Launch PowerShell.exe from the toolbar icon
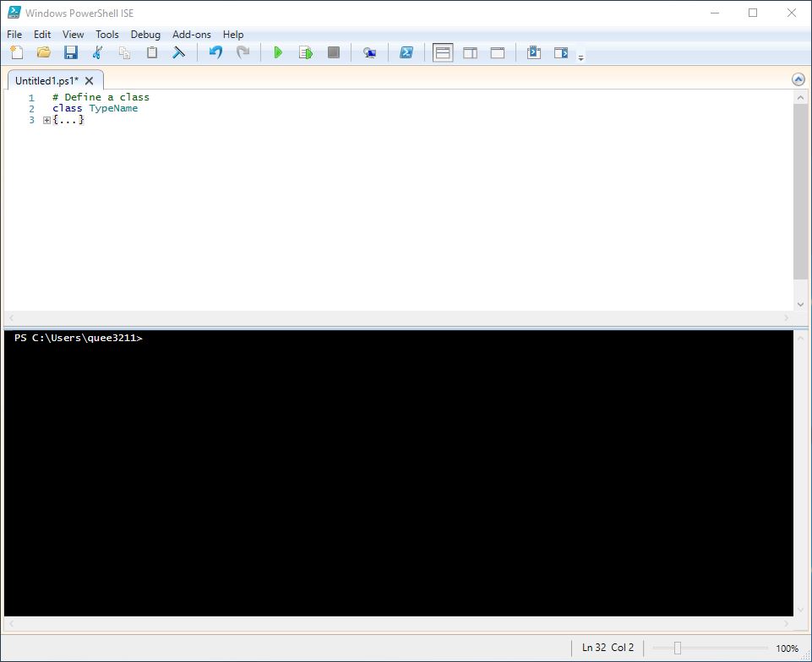812x662 pixels. (406, 52)
